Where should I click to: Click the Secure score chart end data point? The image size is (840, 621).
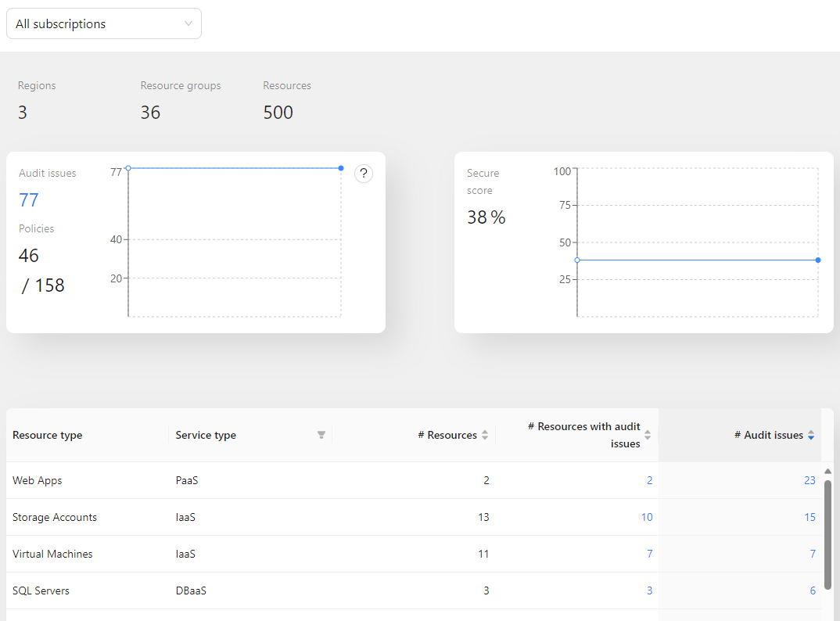818,260
